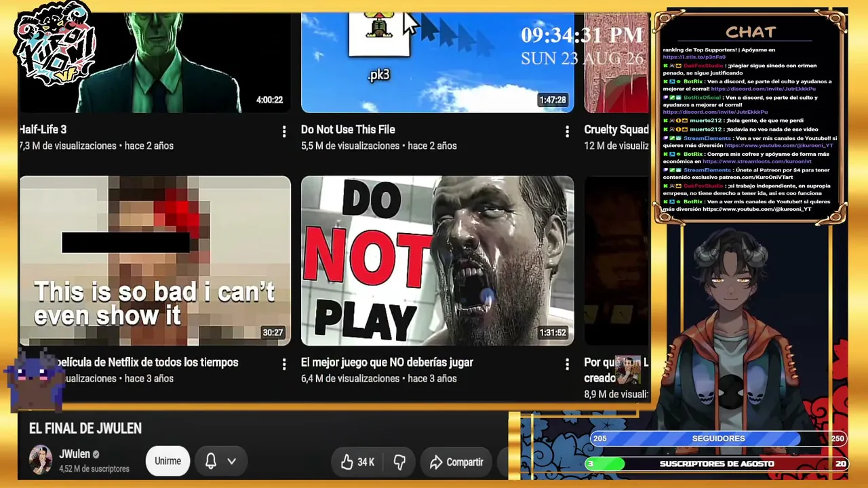The height and width of the screenshot is (488, 868).
Task: Open options for El mejor juego video
Action: [x=567, y=365]
